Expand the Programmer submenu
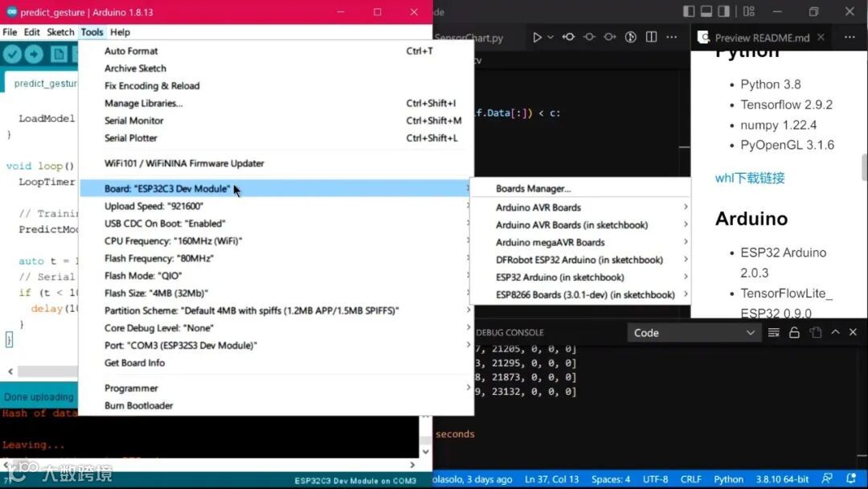Image resolution: width=868 pixels, height=489 pixels. (276, 388)
